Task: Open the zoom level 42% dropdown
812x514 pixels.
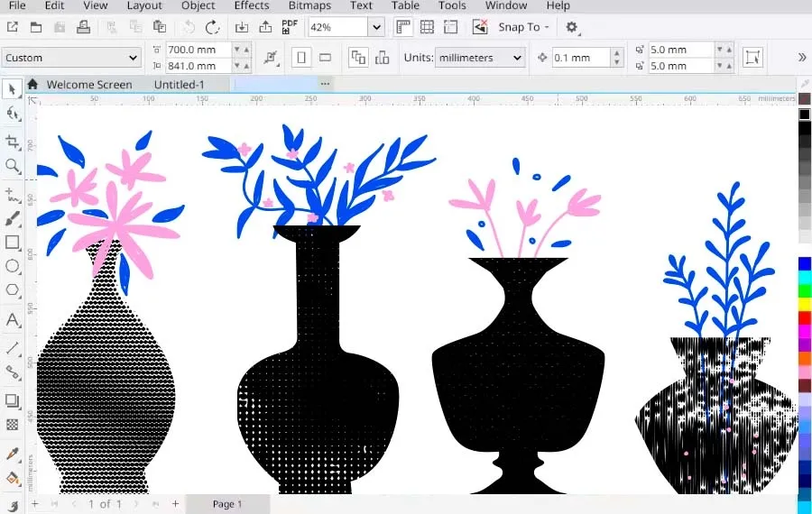Action: [x=375, y=27]
